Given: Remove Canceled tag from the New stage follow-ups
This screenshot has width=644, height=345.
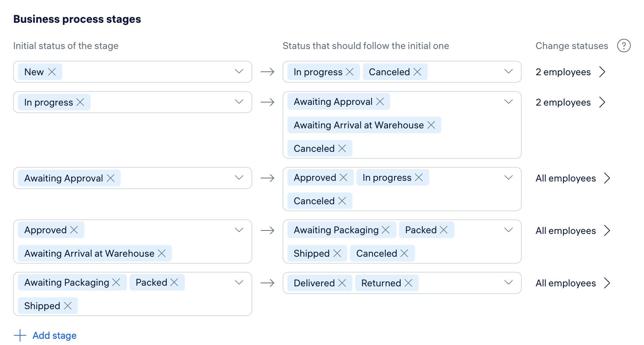Looking at the screenshot, I should [417, 72].
